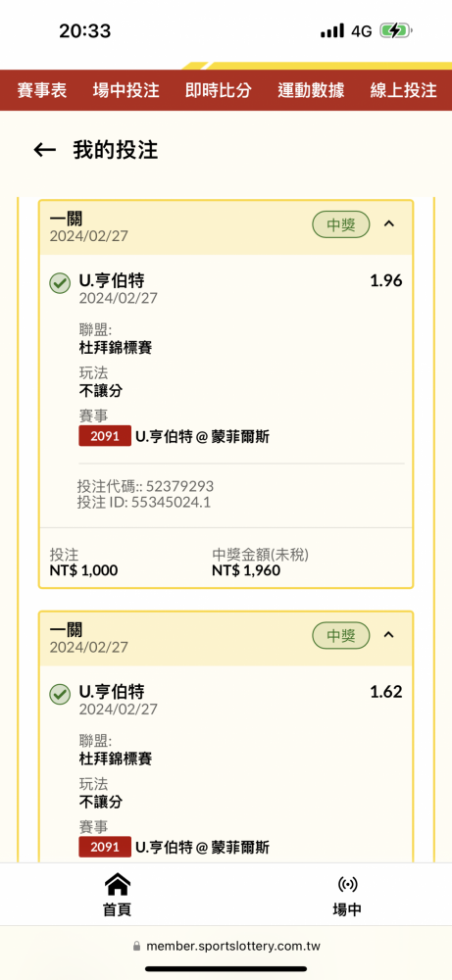Tap the green check beside 1.62 bet

coord(60,694)
